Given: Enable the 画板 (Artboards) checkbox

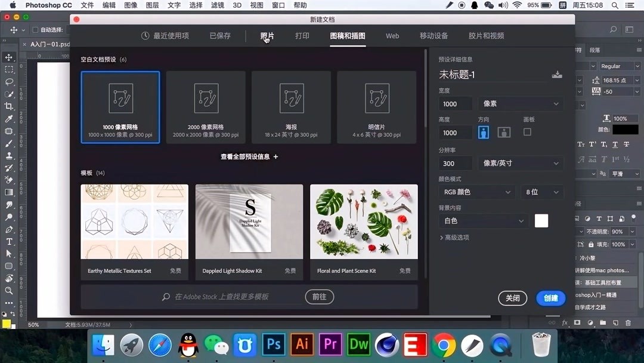Looking at the screenshot, I should point(527,132).
